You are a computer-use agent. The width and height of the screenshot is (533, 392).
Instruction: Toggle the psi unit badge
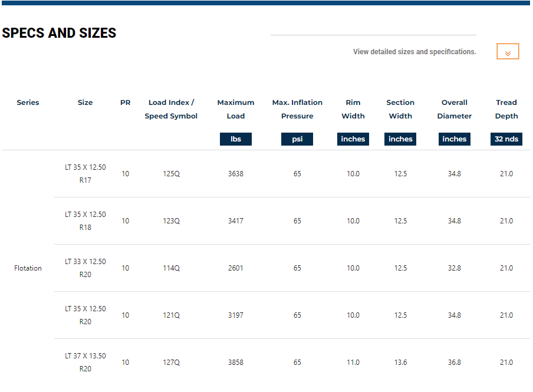click(x=297, y=139)
